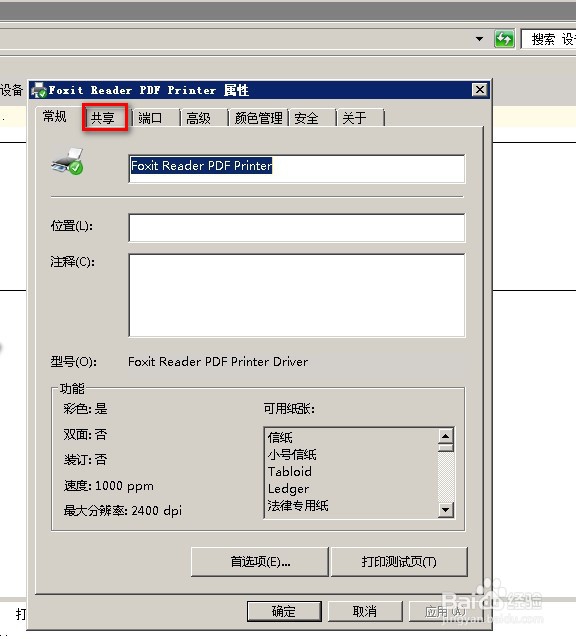
Task: Confirm with the 确定 button
Action: 284,611
